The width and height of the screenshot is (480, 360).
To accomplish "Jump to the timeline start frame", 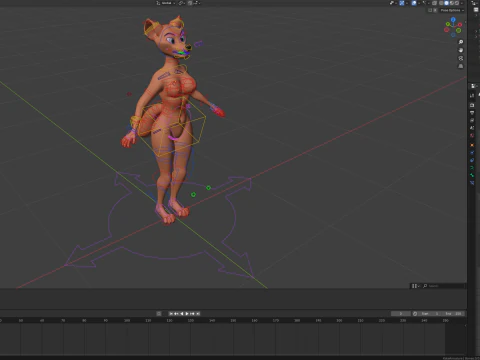I will click(171, 314).
